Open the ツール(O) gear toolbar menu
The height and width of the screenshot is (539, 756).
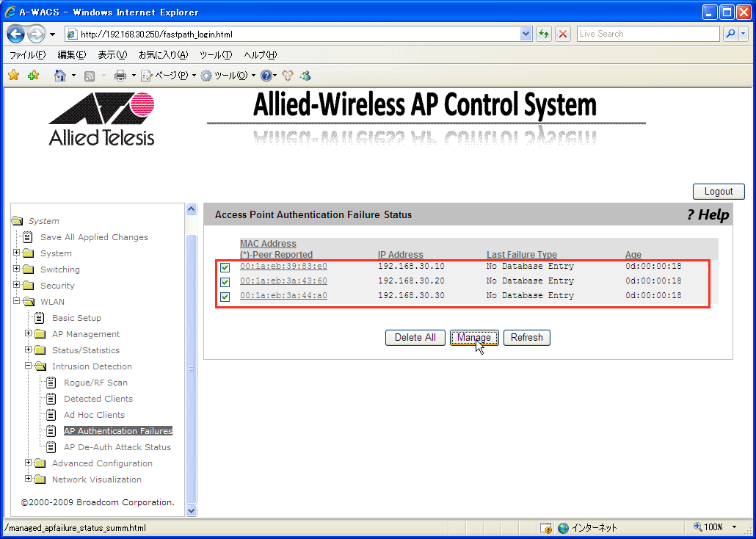click(228, 76)
